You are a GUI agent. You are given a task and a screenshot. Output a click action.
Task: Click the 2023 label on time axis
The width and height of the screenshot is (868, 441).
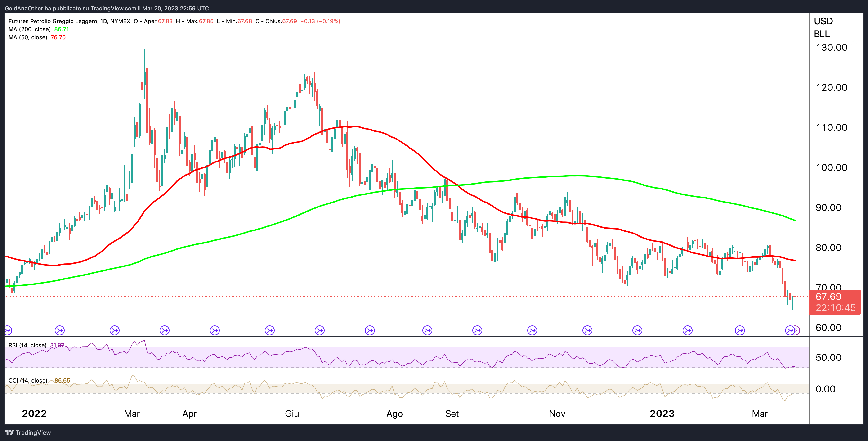[x=662, y=414]
